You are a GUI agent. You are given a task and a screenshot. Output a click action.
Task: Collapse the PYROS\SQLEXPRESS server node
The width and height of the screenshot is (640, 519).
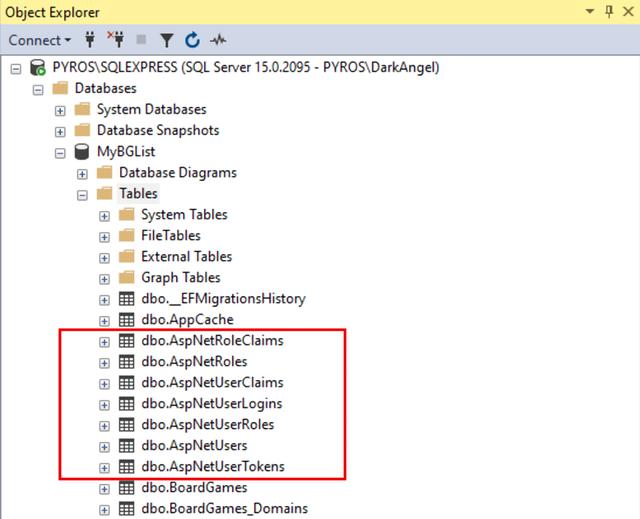click(16, 69)
